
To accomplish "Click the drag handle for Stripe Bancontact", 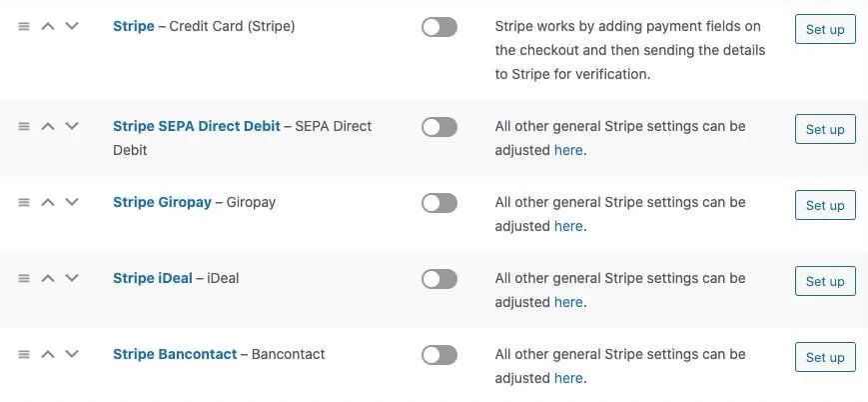I will [24, 355].
